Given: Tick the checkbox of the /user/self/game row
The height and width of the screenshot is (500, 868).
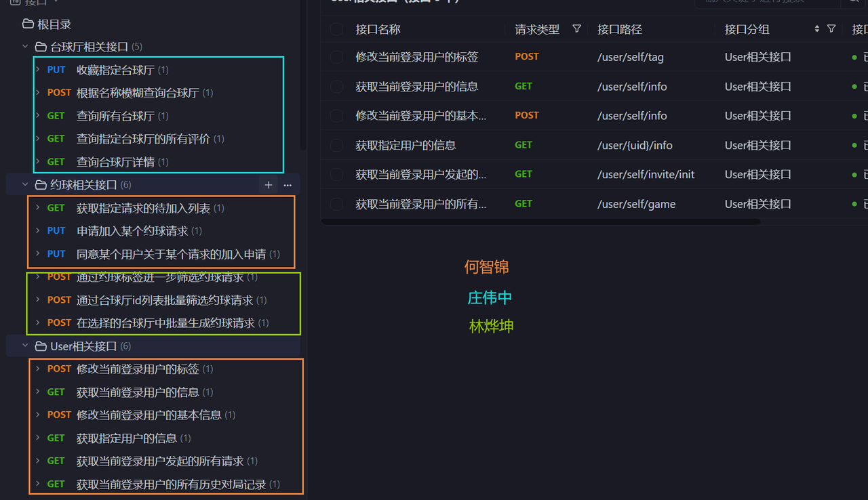Looking at the screenshot, I should click(337, 204).
